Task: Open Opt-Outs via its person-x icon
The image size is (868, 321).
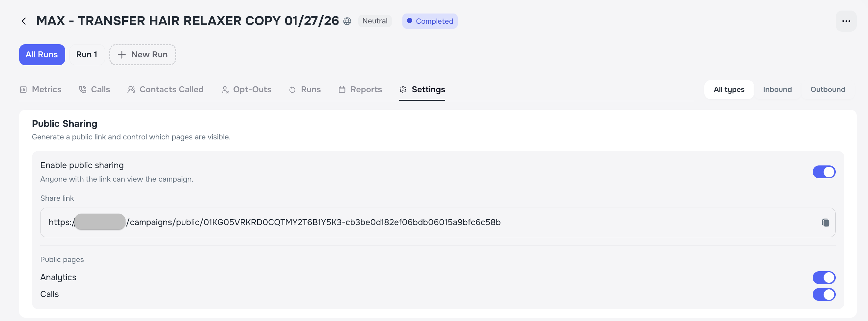Action: click(225, 89)
